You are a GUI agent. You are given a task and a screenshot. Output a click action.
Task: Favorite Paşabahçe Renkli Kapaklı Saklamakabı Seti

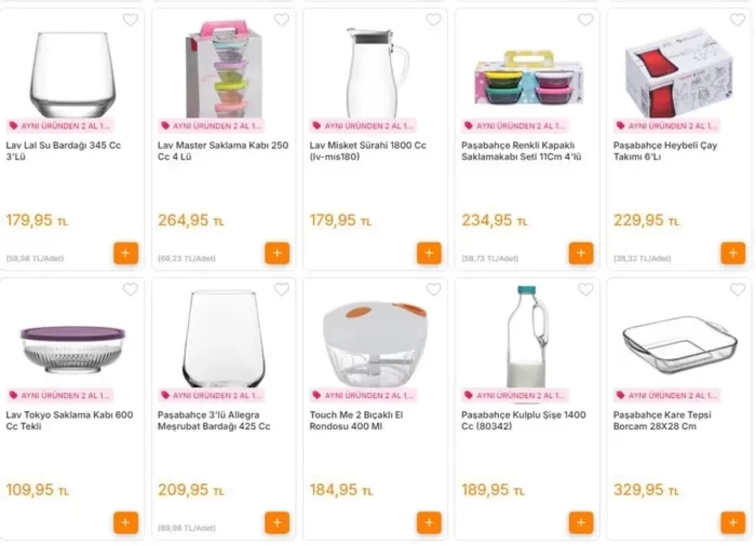(x=585, y=20)
